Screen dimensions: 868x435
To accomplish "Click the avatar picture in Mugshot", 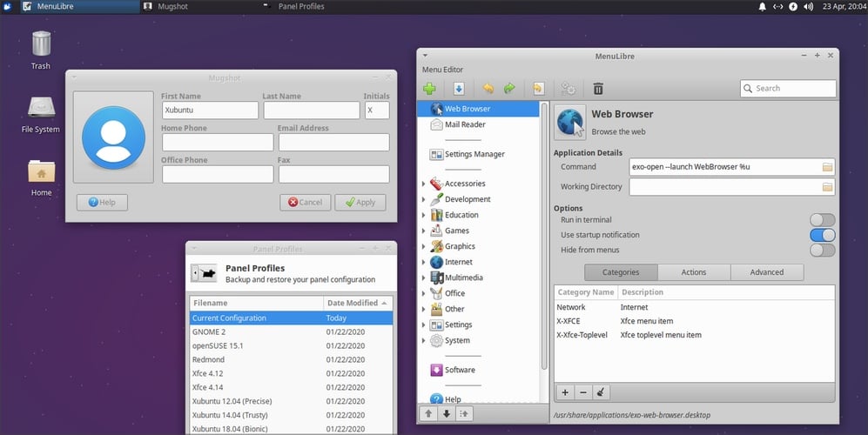I will coord(113,137).
